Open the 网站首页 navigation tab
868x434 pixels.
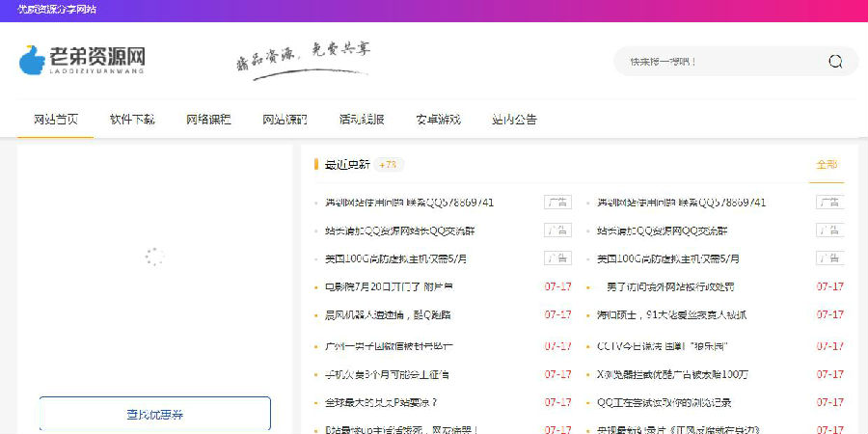56,120
